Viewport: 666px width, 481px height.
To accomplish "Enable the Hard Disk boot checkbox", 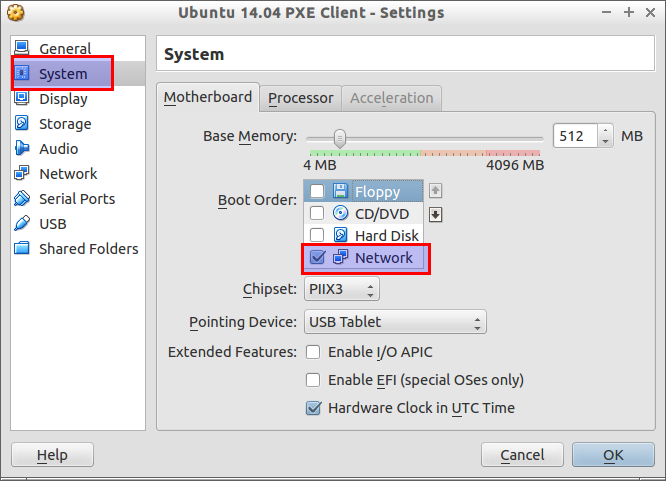I will (x=317, y=235).
